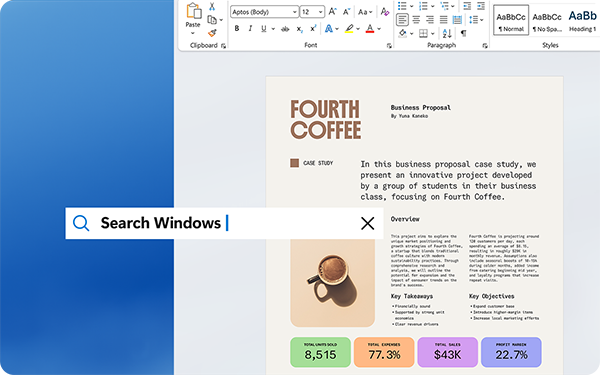
Task: Expand the Copy options arrow
Action: coord(221,20)
